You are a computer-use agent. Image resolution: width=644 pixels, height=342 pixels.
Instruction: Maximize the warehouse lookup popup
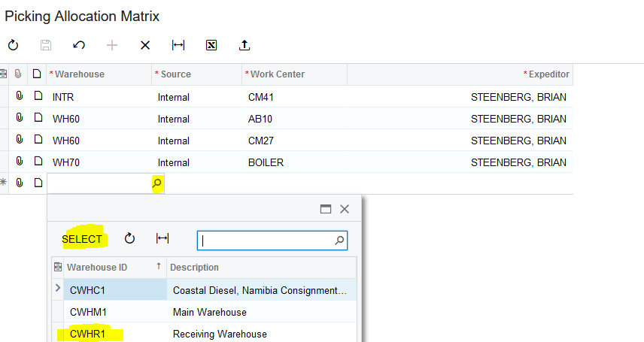coord(326,210)
